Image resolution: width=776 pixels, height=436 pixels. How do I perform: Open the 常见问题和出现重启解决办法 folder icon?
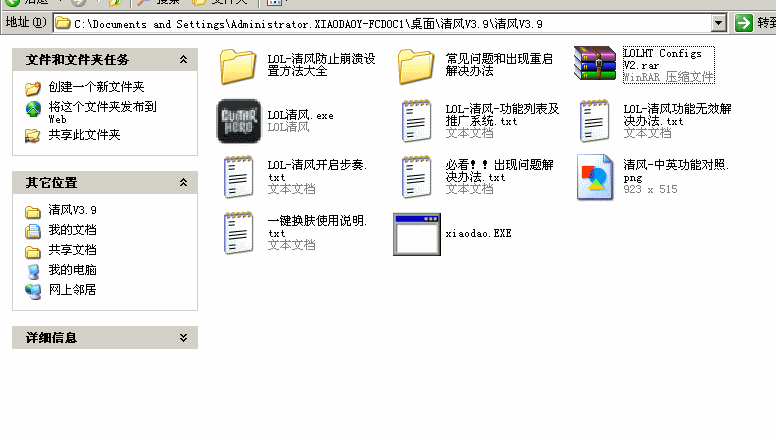[416, 66]
